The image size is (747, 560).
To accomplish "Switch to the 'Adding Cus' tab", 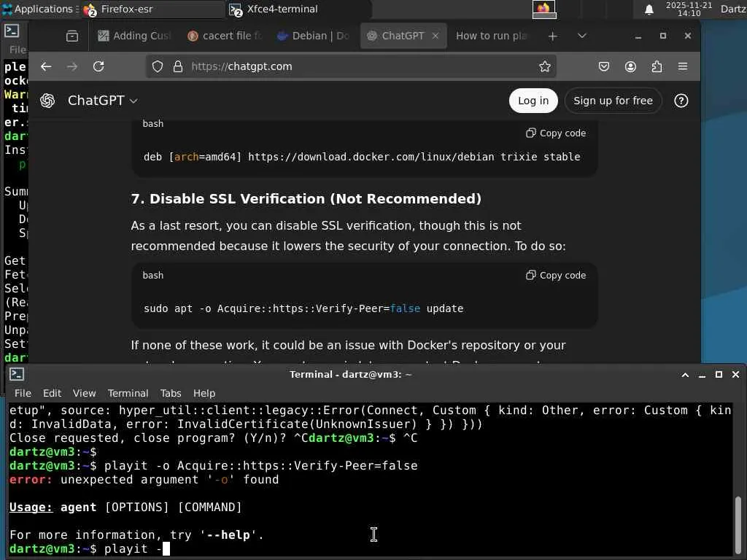I will (134, 36).
